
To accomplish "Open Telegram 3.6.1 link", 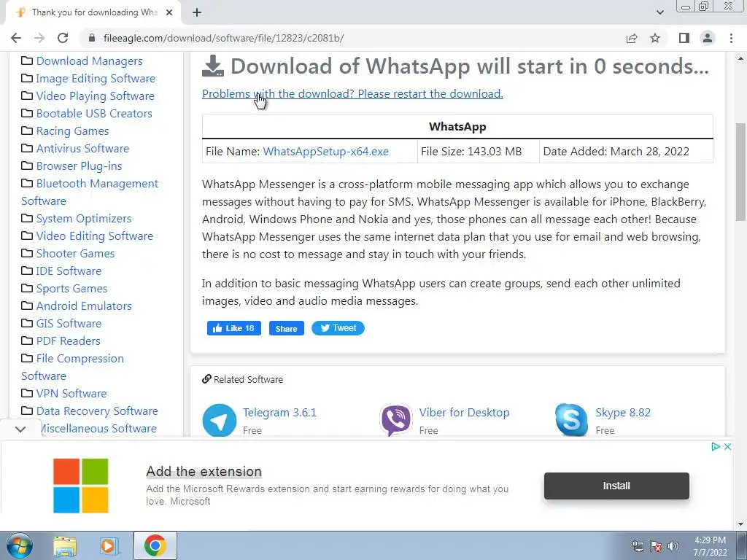I will (279, 413).
